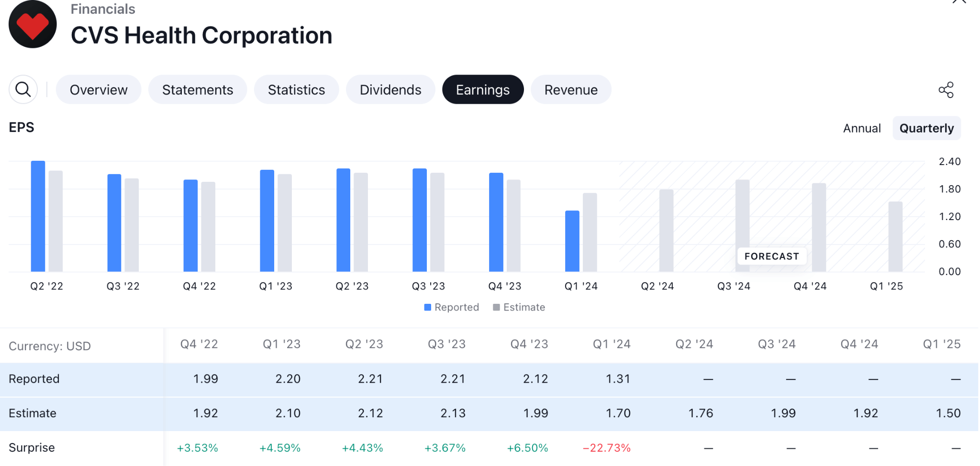Image resolution: width=980 pixels, height=466 pixels.
Task: Switch EPS view to Annual
Action: (x=861, y=128)
